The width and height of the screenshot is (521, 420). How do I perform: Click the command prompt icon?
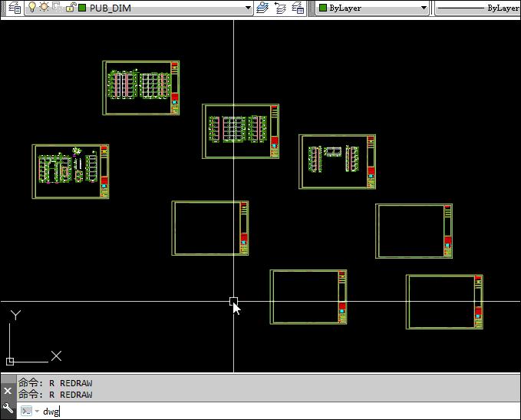click(26, 411)
